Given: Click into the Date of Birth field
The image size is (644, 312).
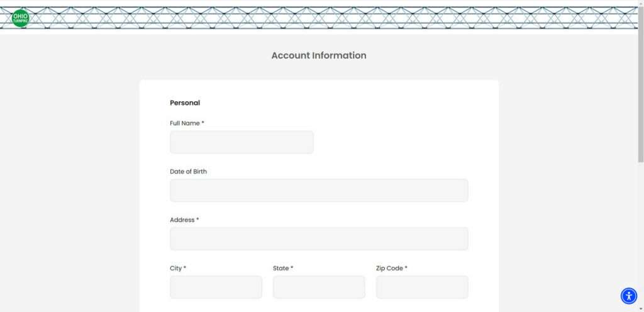Looking at the screenshot, I should [319, 191].
